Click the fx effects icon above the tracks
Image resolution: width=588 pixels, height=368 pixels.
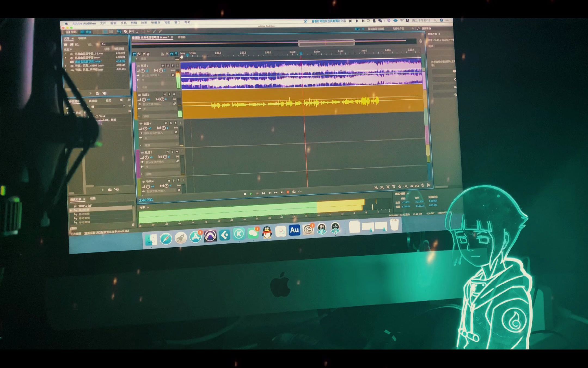[139, 54]
